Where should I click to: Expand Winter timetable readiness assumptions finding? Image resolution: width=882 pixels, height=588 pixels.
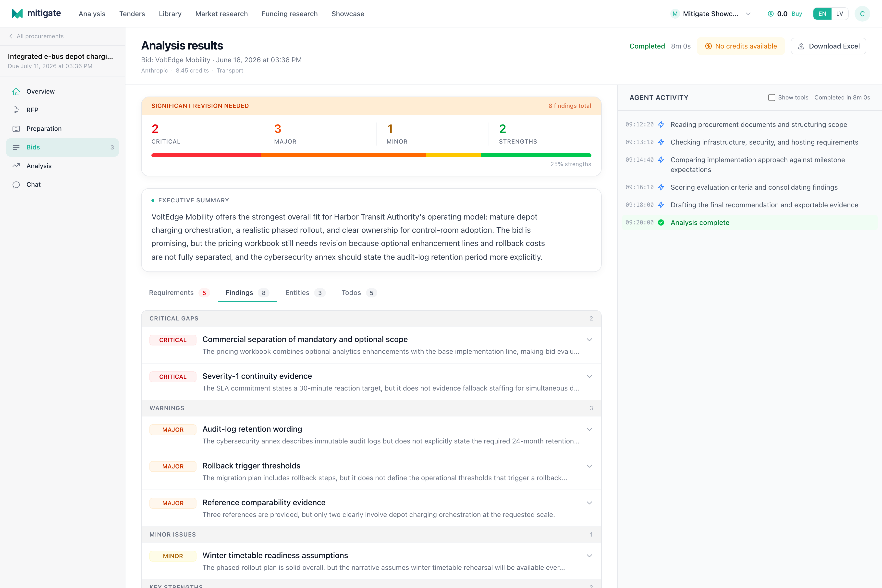[x=589, y=556]
